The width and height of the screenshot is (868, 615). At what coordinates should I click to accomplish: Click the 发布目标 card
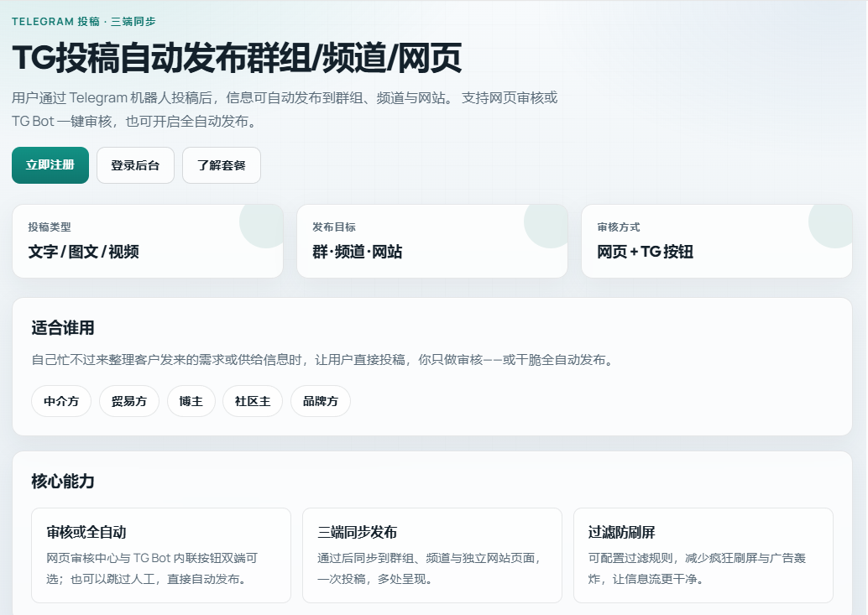(x=432, y=241)
